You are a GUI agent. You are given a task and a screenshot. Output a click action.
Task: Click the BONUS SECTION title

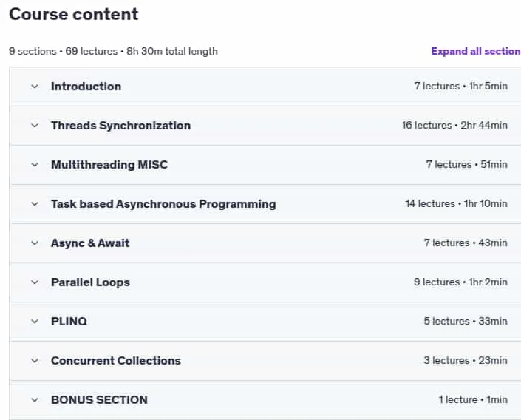tap(99, 400)
